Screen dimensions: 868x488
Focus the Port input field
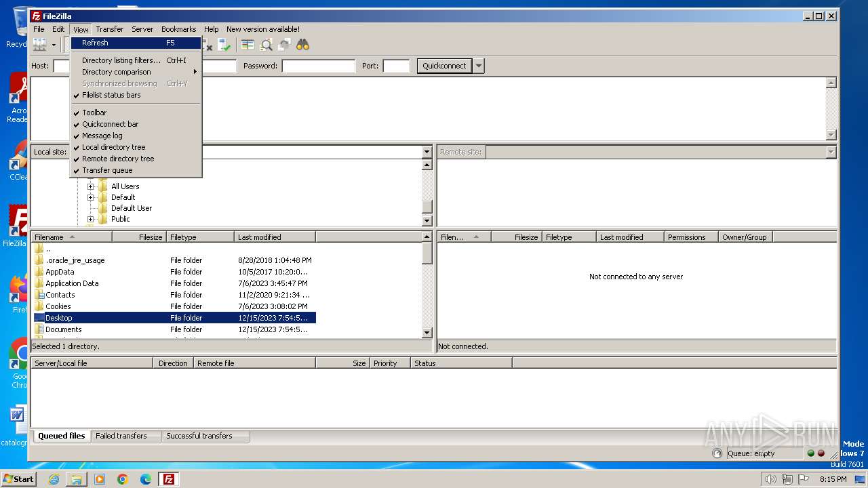pos(396,66)
